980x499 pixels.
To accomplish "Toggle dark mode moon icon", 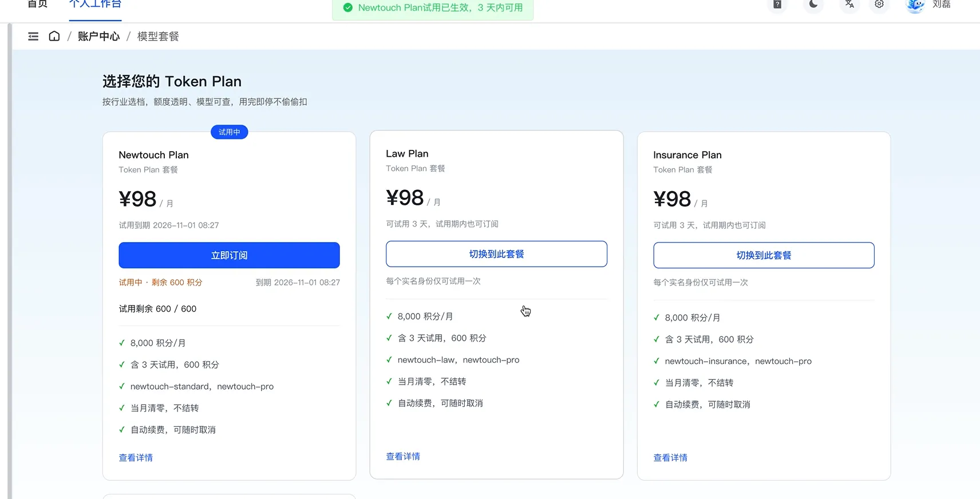I will (x=813, y=5).
